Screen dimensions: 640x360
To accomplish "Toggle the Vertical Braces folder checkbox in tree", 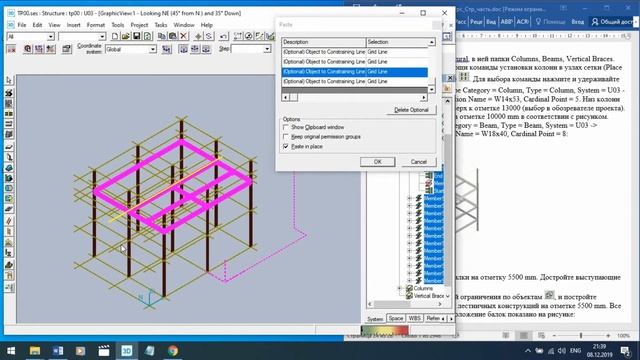I will point(409,296).
